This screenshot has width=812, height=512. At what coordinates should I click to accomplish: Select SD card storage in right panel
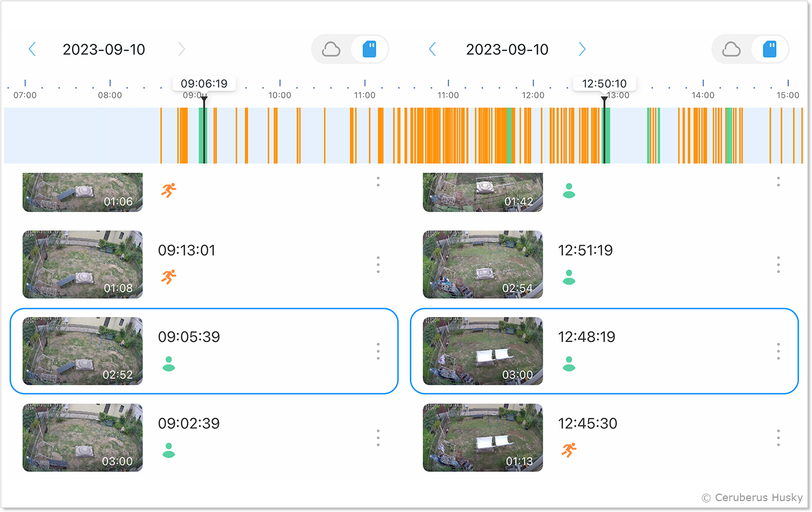(770, 49)
